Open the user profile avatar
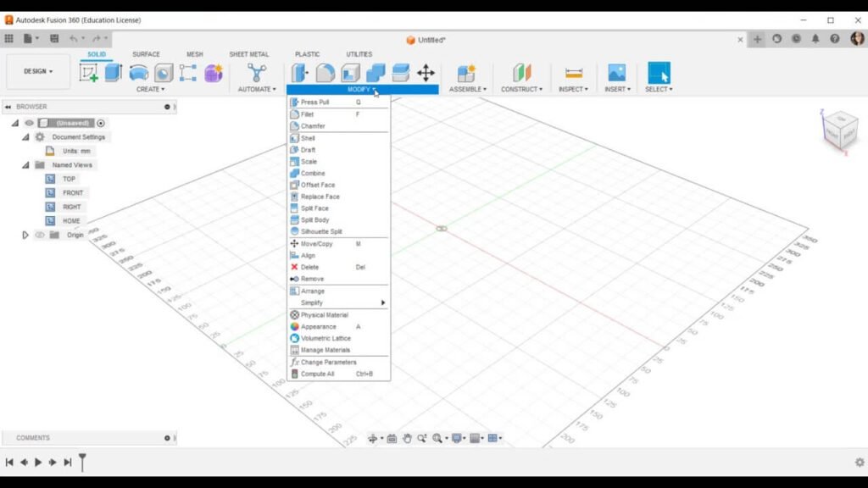This screenshot has width=868, height=488. coord(858,39)
